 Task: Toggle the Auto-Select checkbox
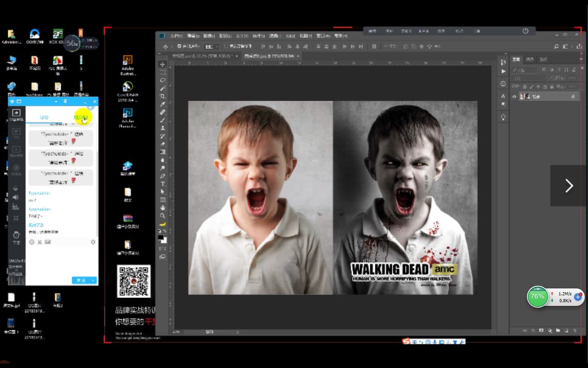point(179,46)
